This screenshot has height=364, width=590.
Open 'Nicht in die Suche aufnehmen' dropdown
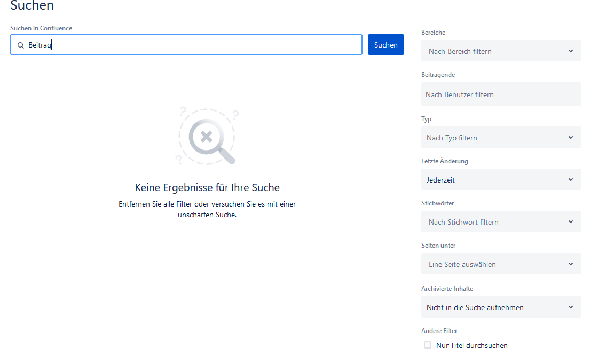click(501, 307)
